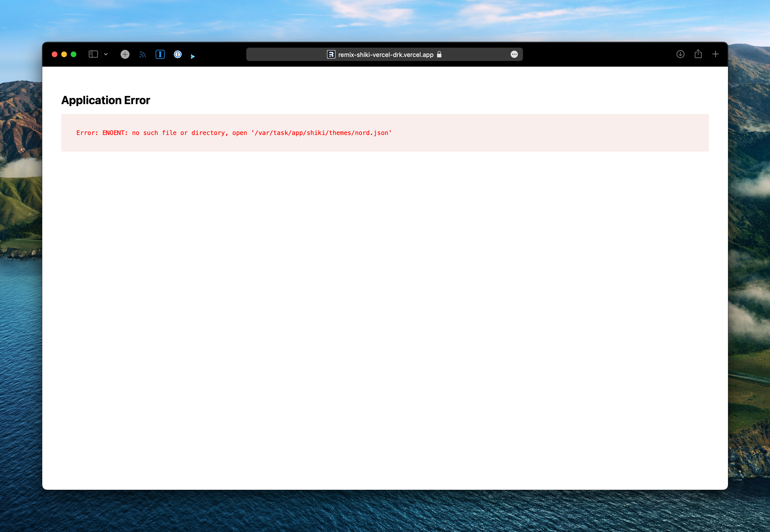Focus the address bar showing remix-shiki-vercel-drk.vercel.app
The height and width of the screenshot is (532, 770).
tap(384, 54)
